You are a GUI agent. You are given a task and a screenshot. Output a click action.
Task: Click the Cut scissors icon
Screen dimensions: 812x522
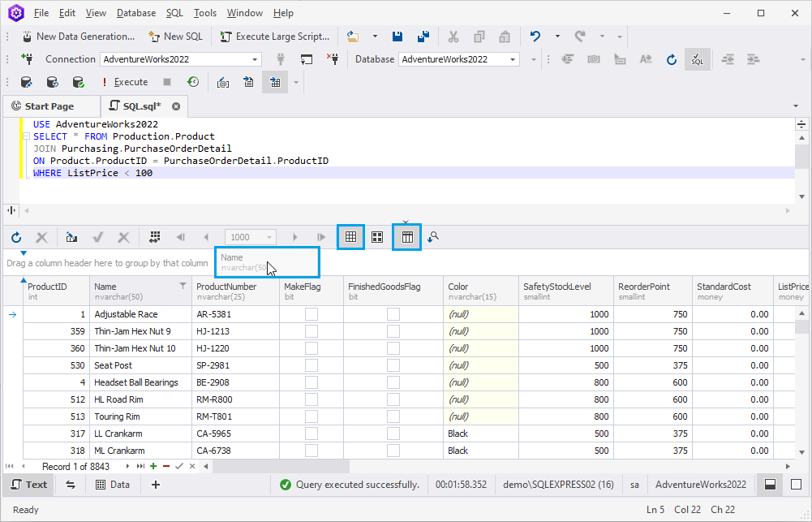453,37
